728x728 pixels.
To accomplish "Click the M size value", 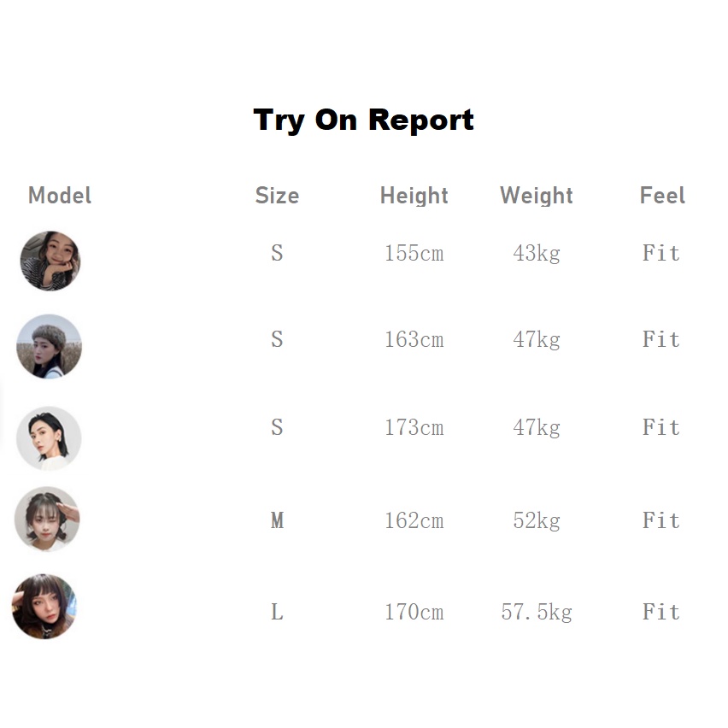I will click(277, 520).
